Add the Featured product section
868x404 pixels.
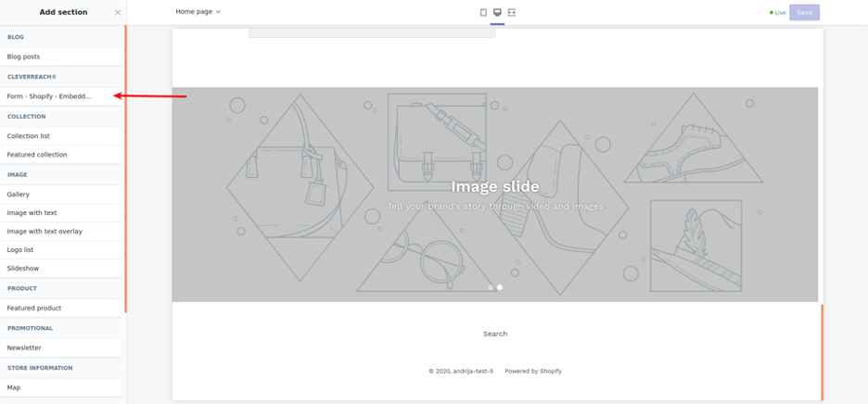tap(61, 309)
